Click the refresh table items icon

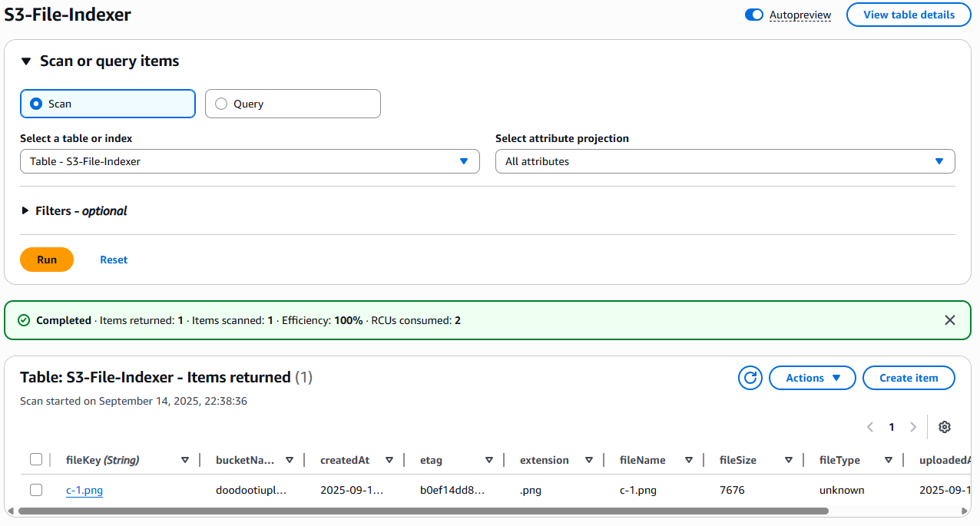(x=750, y=378)
